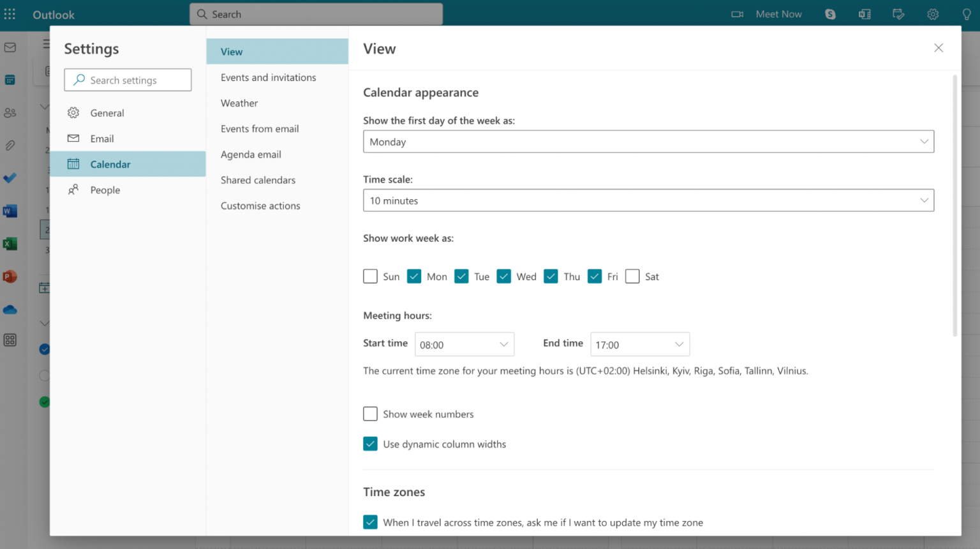The image size is (980, 549).
Task: Uncheck Mon in work week
Action: pos(414,276)
